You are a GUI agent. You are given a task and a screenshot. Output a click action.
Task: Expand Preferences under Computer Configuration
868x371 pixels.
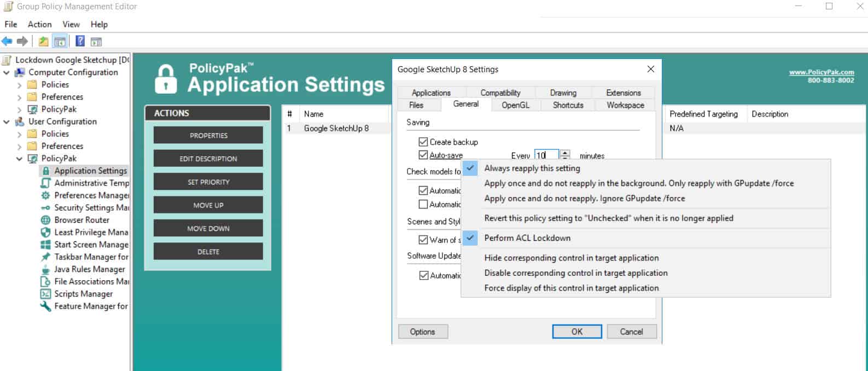[20, 97]
